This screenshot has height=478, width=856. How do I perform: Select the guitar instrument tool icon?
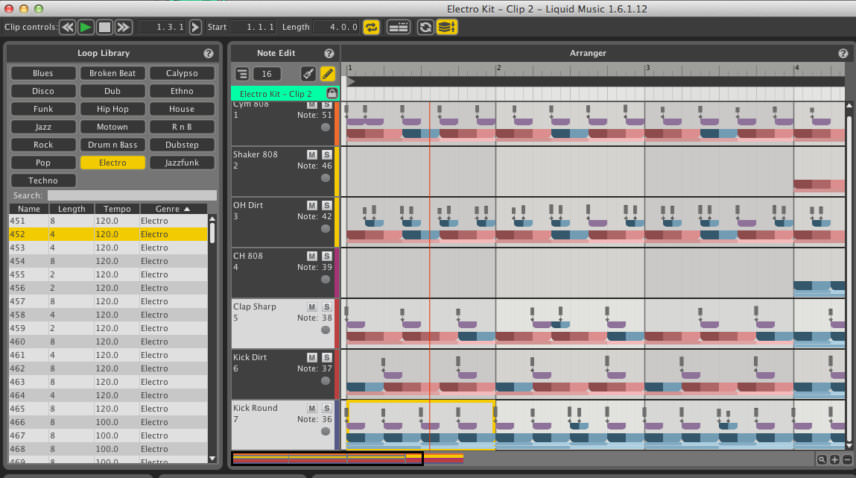[x=308, y=74]
